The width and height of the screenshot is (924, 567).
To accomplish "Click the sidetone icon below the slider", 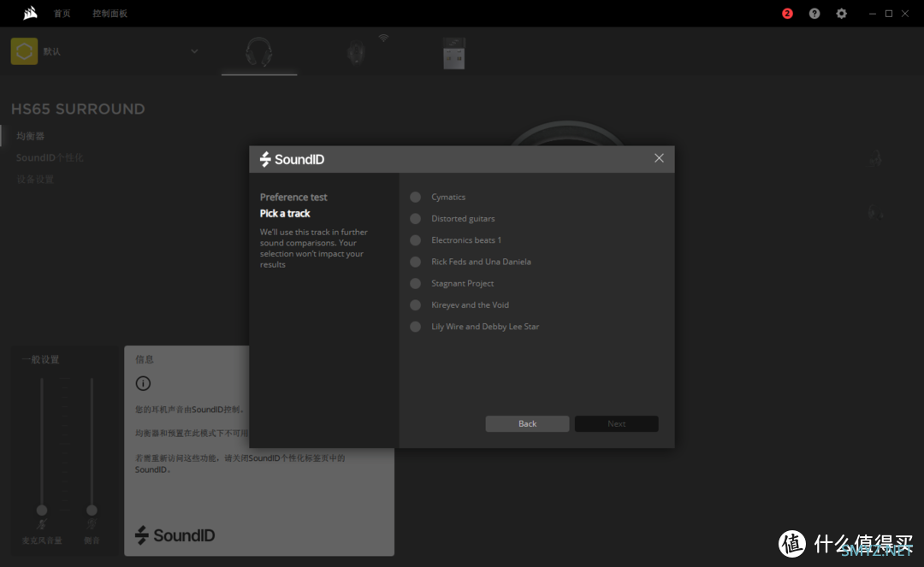I will (92, 524).
